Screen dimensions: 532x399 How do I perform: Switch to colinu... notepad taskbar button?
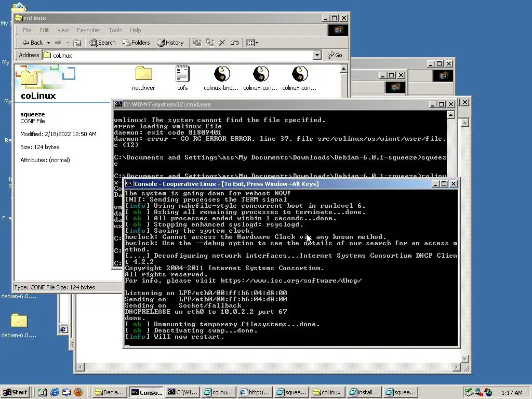click(x=219, y=392)
